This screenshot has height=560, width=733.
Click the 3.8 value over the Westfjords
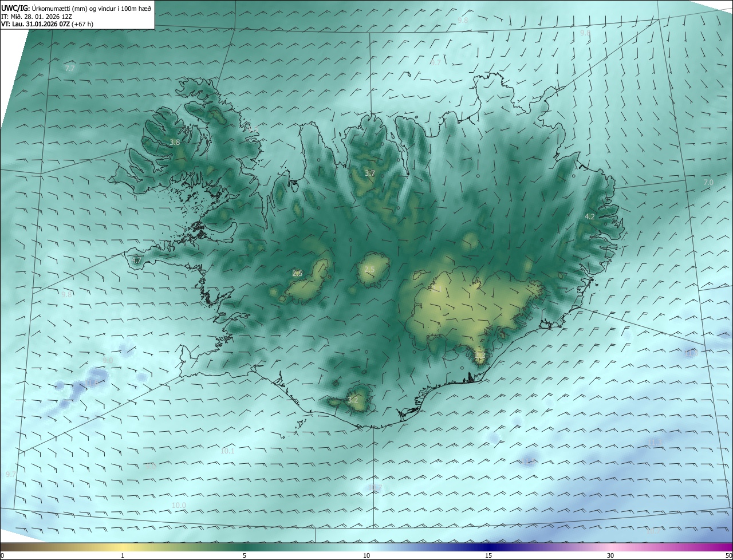click(x=175, y=142)
